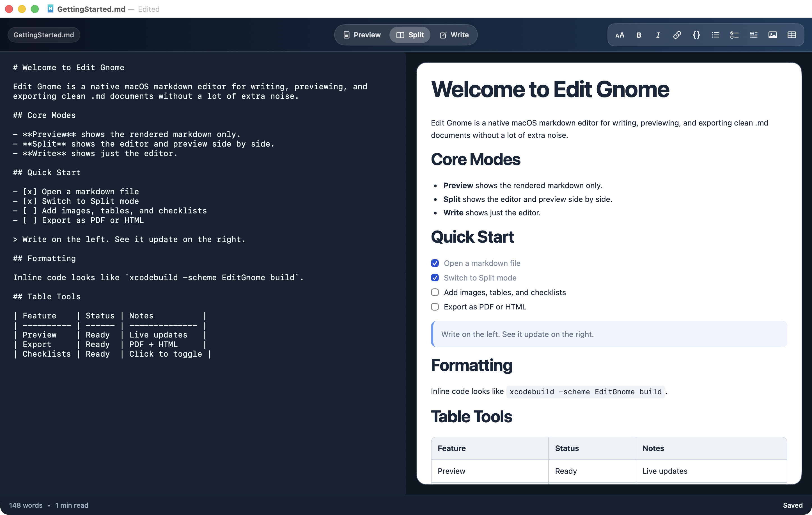The height and width of the screenshot is (515, 812).
Task: Click the 'Click to toggle' table source cell
Action: 166,354
